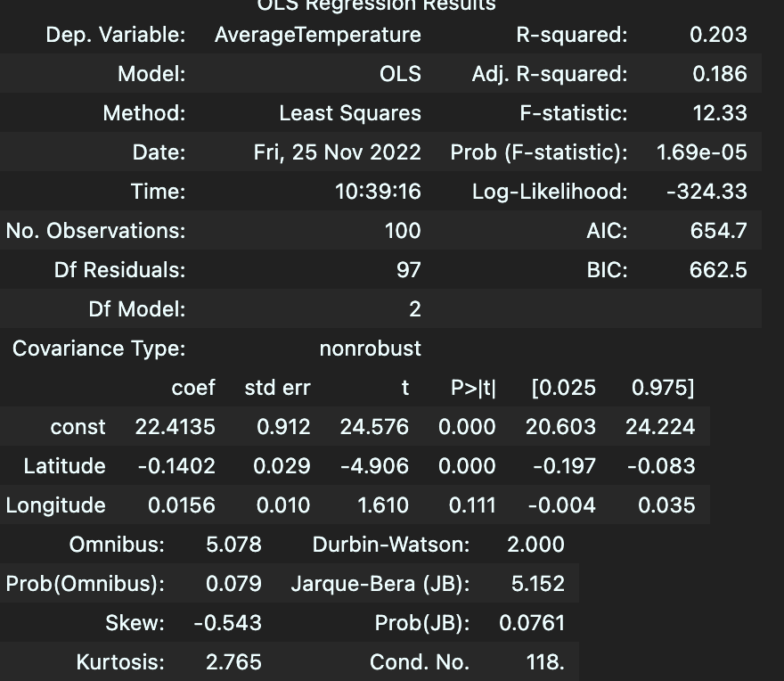Select the Latitude coefficient -0.1402
This screenshot has height=681, width=784.
(x=176, y=466)
